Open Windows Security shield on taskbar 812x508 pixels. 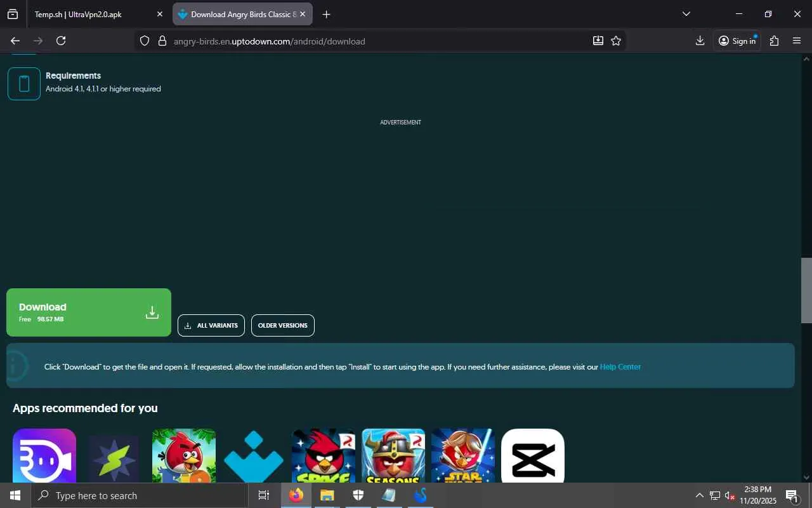358,495
